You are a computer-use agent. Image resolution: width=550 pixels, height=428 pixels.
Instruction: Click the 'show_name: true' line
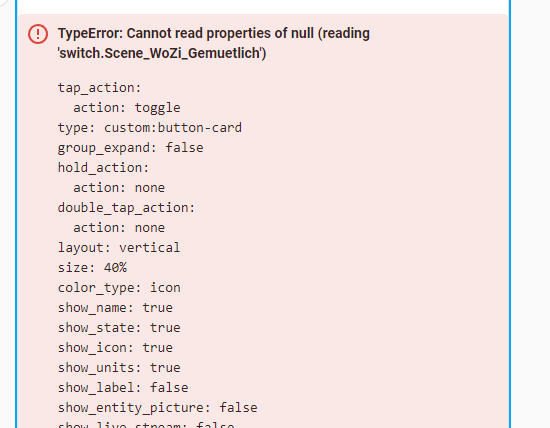(x=115, y=308)
